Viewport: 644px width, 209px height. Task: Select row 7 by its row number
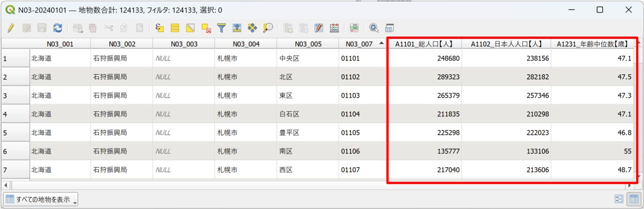tap(15, 170)
